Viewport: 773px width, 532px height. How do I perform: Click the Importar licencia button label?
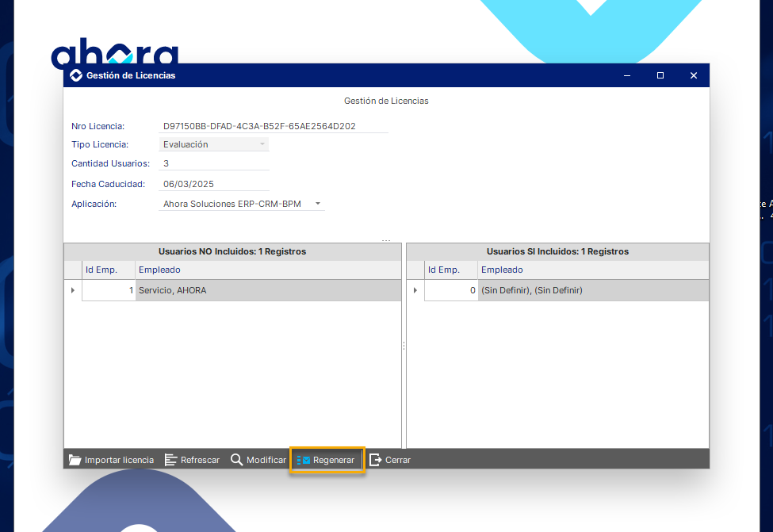tap(119, 460)
